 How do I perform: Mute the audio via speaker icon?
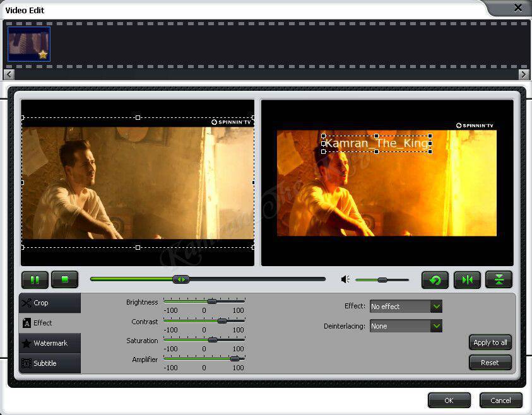point(345,279)
